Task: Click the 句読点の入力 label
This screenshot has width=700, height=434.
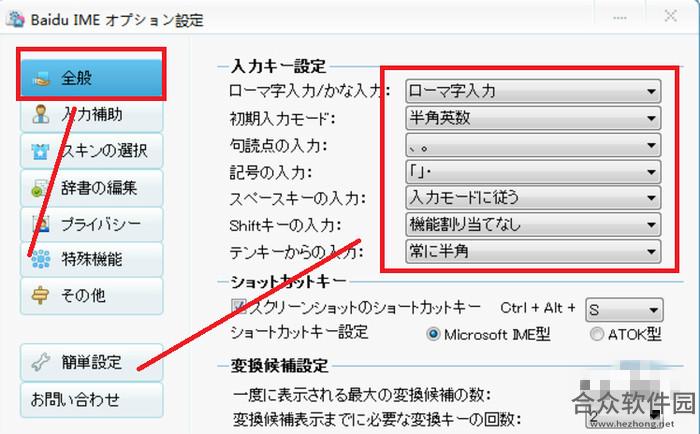Action: 279,146
